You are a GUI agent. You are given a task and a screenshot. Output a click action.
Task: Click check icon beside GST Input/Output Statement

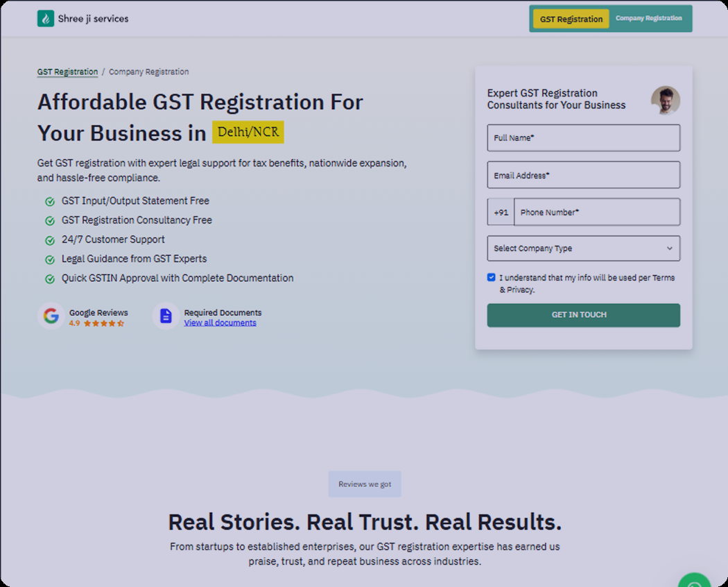[50, 201]
